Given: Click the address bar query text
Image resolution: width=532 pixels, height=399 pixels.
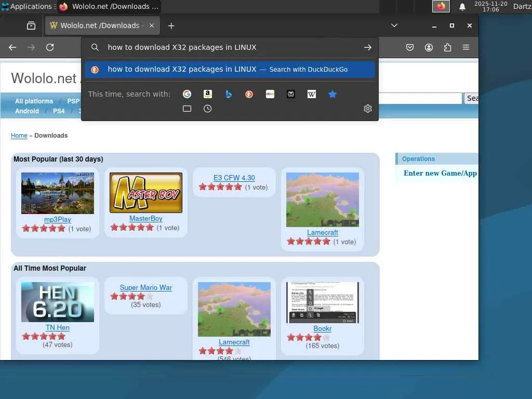Looking at the screenshot, I should pos(182,47).
